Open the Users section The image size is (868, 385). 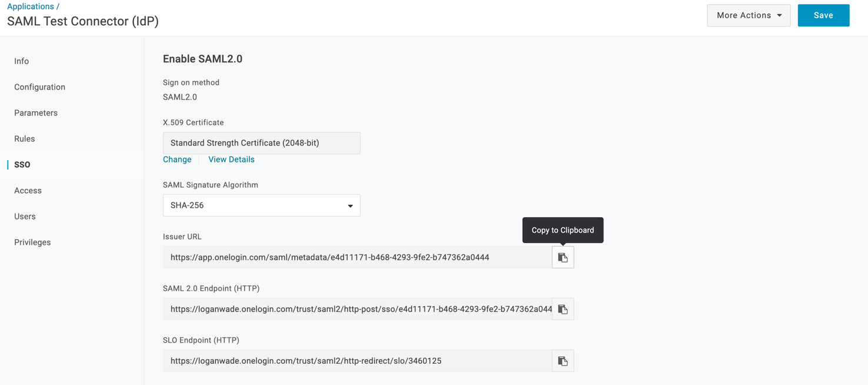tap(25, 216)
